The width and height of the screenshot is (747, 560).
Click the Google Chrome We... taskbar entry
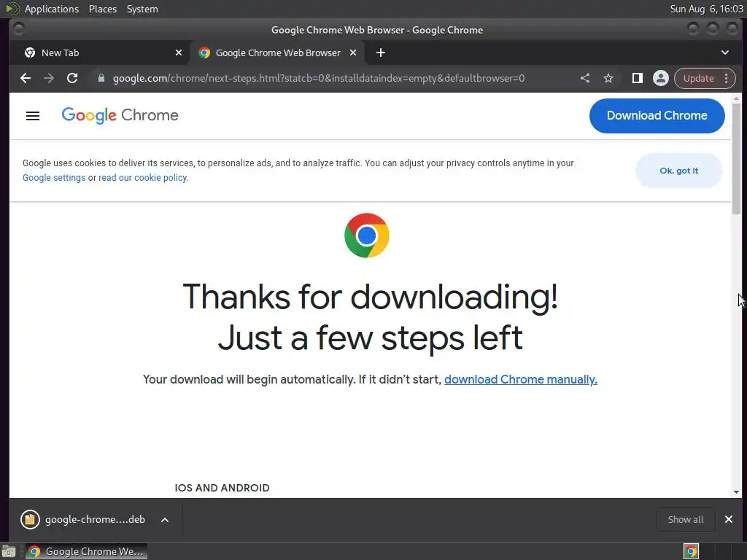[x=86, y=551]
